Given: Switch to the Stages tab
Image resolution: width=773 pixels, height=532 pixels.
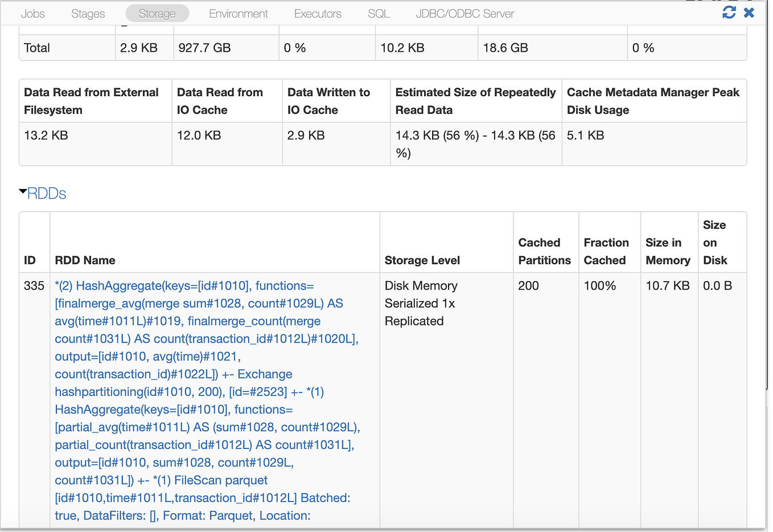Looking at the screenshot, I should coord(88,13).
